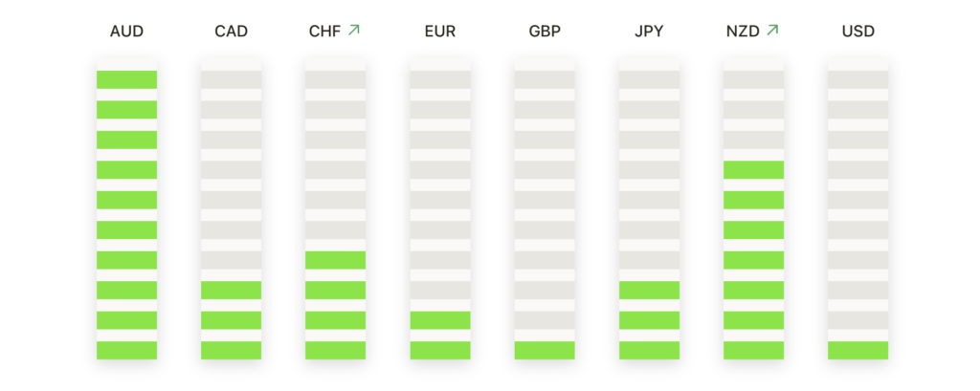Screen dimensions: 980x391
Task: Click the uppermost green bar in JPY column
Action: 649,290
